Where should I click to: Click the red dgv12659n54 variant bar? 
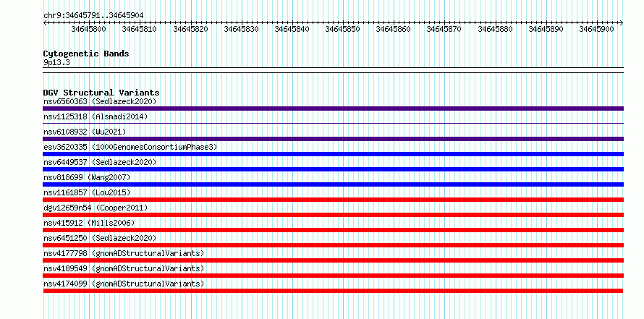click(x=333, y=215)
